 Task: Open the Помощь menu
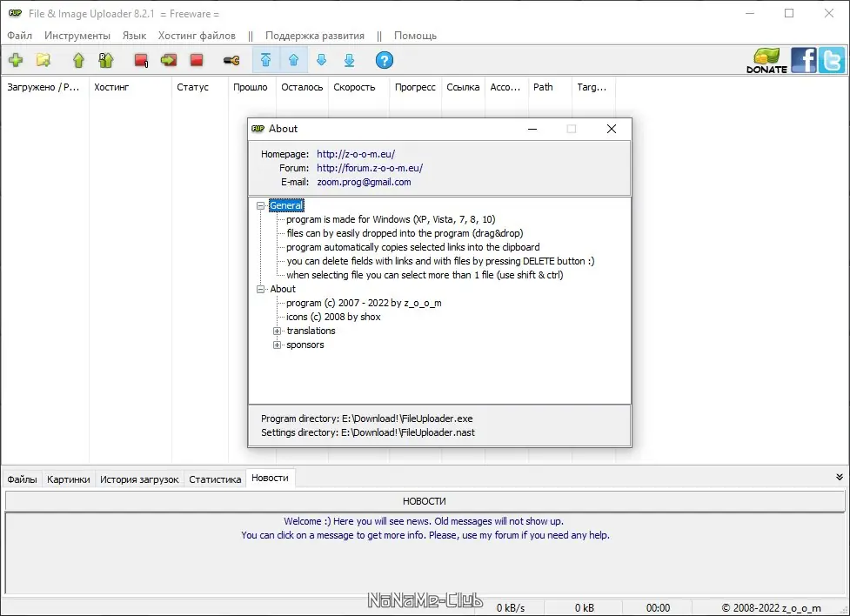click(x=415, y=36)
